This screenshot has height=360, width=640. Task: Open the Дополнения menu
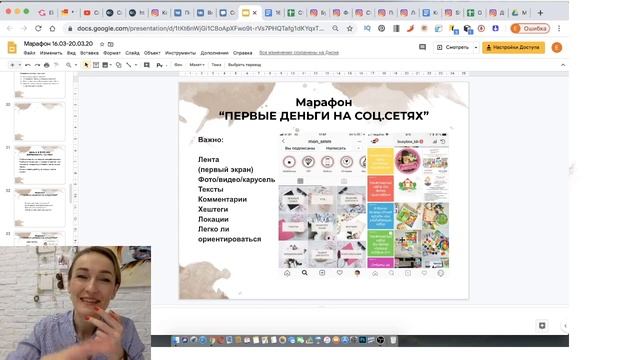pyautogui.click(x=214, y=53)
